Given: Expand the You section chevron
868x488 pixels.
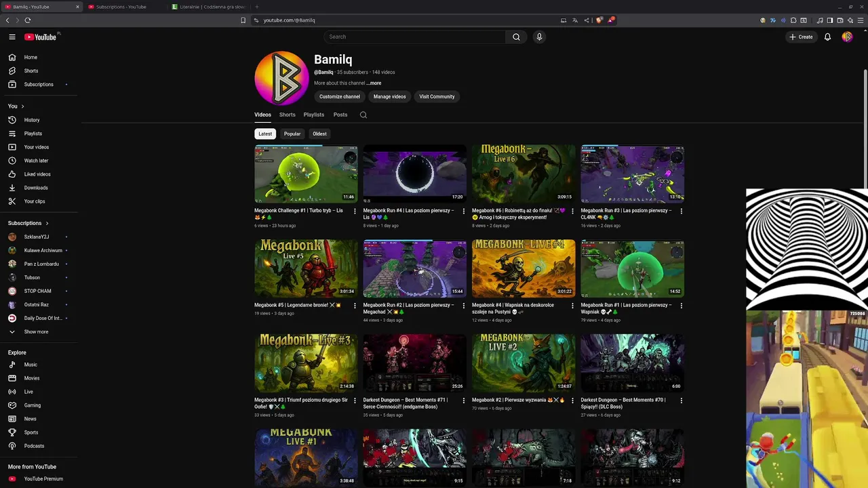Looking at the screenshot, I should click(22, 106).
